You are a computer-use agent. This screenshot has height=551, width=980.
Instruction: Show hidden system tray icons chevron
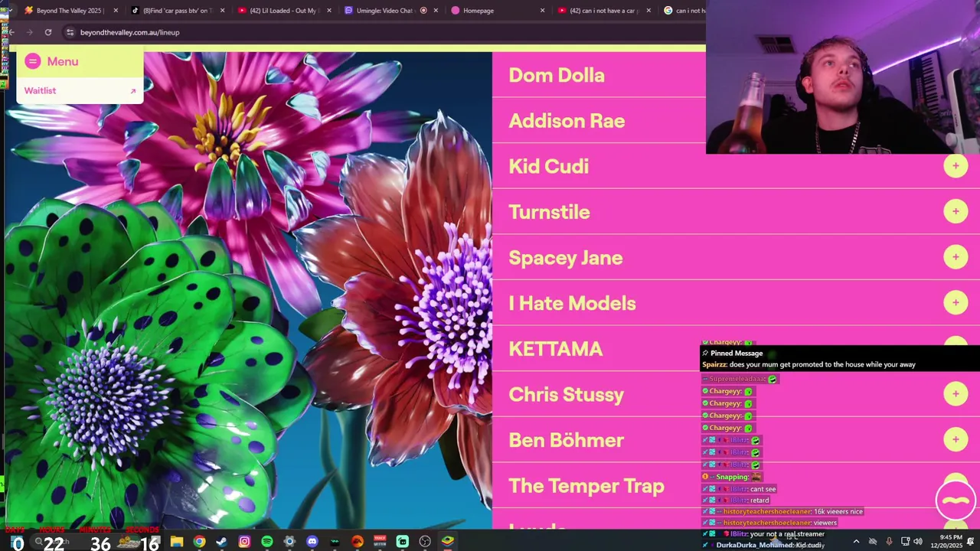pos(856,542)
